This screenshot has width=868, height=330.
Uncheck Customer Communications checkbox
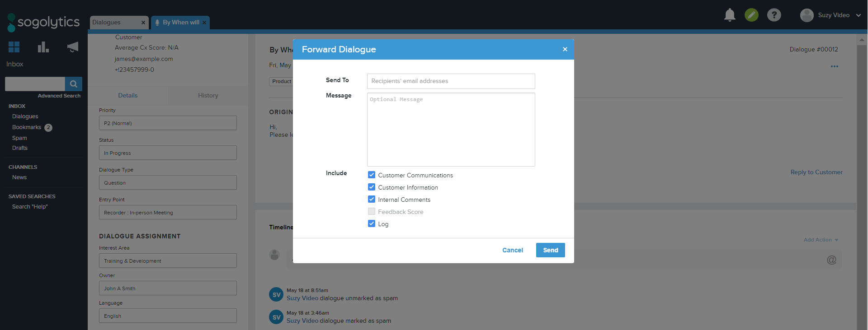click(372, 175)
